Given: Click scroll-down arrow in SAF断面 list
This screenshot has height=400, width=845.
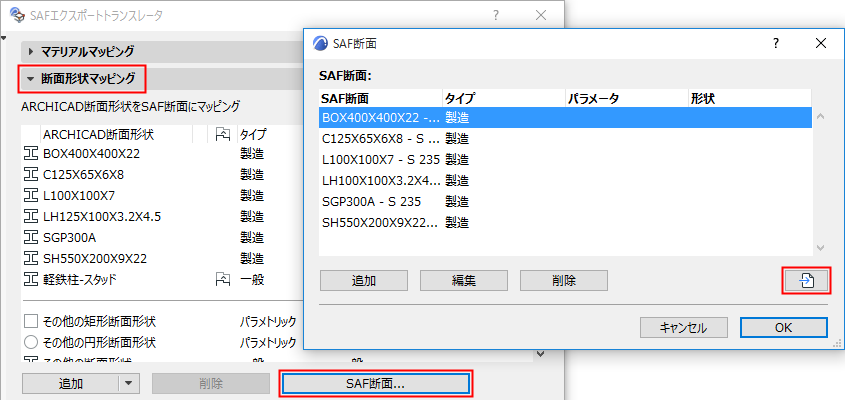Looking at the screenshot, I should tap(821, 248).
